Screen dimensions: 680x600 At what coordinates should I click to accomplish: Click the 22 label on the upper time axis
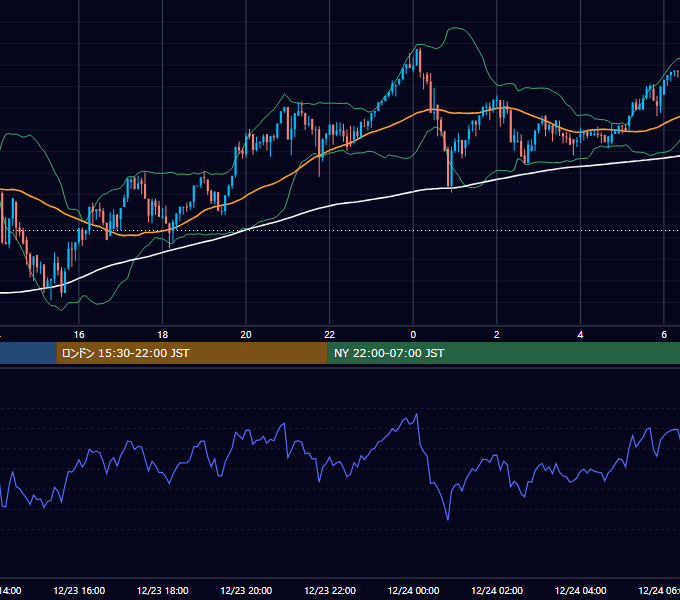pyautogui.click(x=330, y=334)
